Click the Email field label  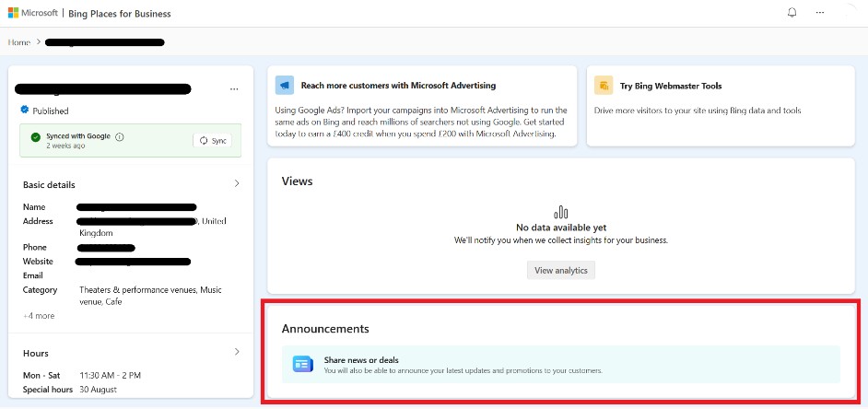click(32, 275)
